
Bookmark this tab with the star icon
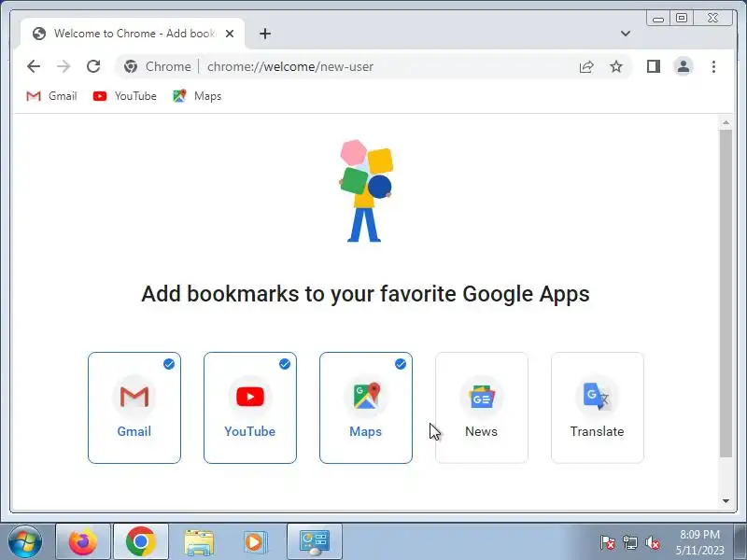[x=616, y=66]
